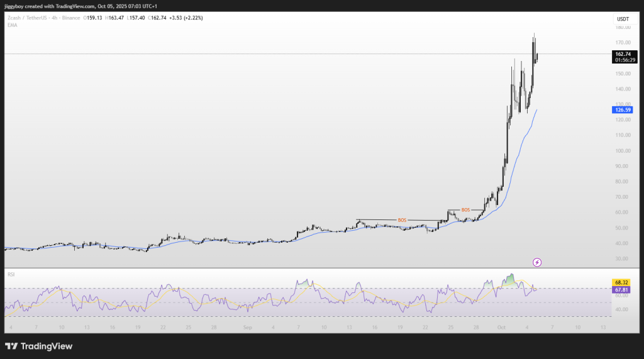Click the RSI 40.00 level label
644x359 pixels.
pyautogui.click(x=621, y=309)
